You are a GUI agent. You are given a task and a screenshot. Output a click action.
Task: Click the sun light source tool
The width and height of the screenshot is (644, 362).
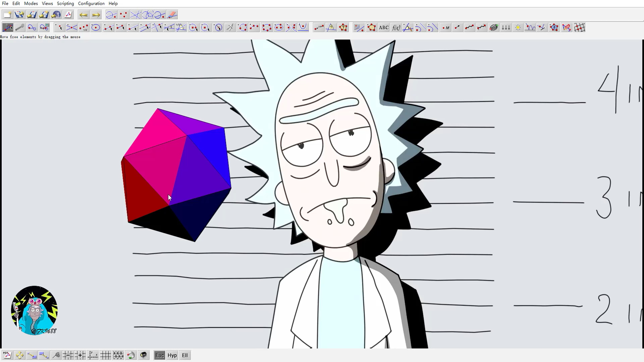[518, 27]
